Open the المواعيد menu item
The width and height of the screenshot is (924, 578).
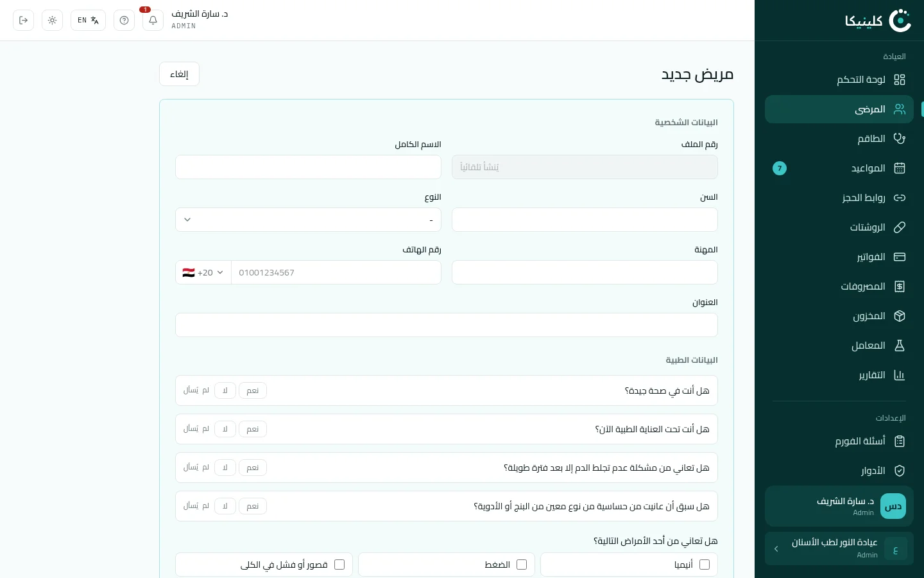[x=839, y=168]
